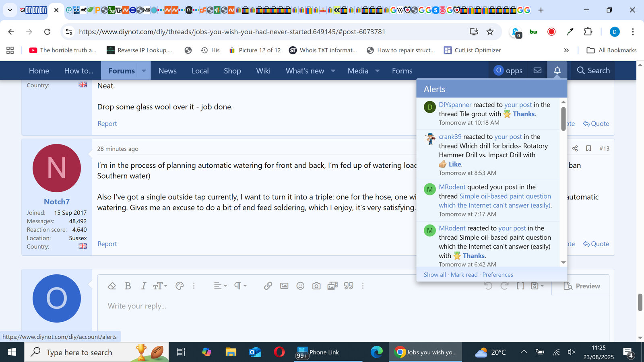Open the font size dropdown

(160, 286)
